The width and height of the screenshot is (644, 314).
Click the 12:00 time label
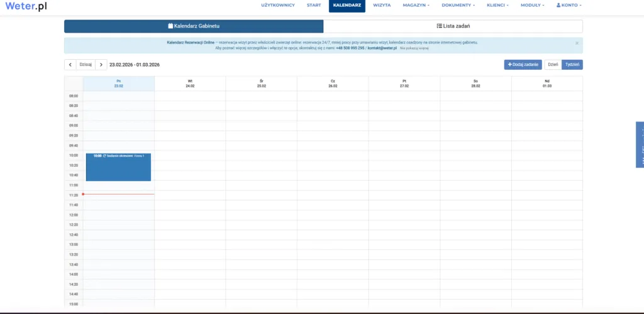tap(74, 215)
